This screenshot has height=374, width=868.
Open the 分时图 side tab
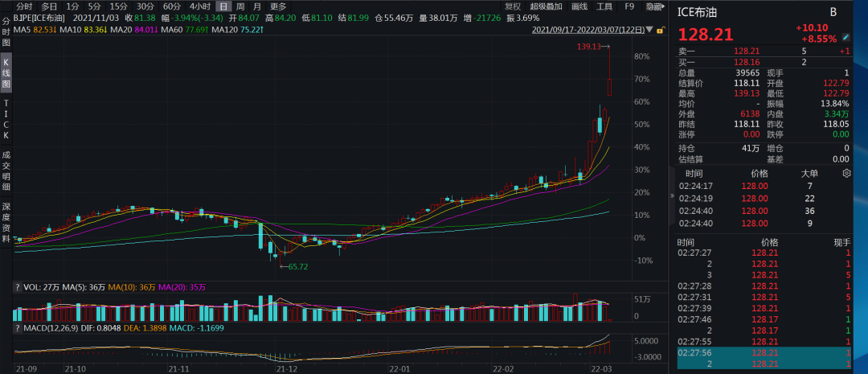tap(6, 31)
